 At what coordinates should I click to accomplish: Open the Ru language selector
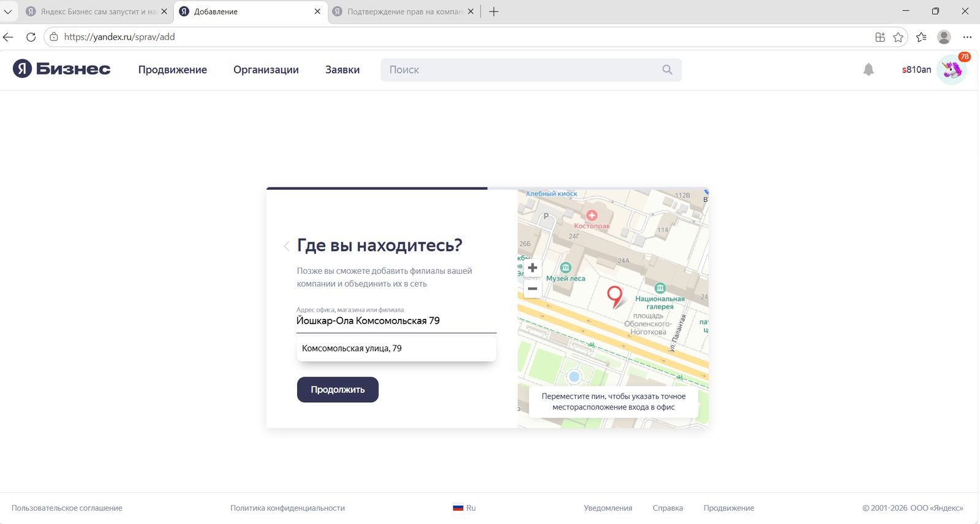coord(464,508)
